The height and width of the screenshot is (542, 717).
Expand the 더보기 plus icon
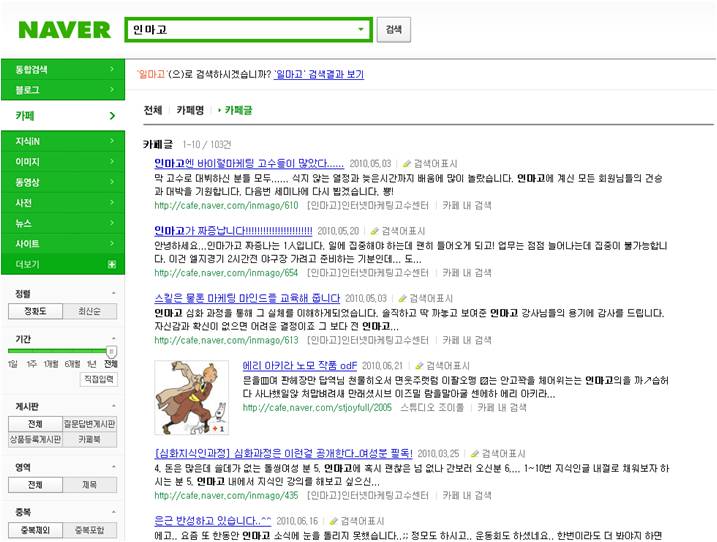pyautogui.click(x=112, y=264)
